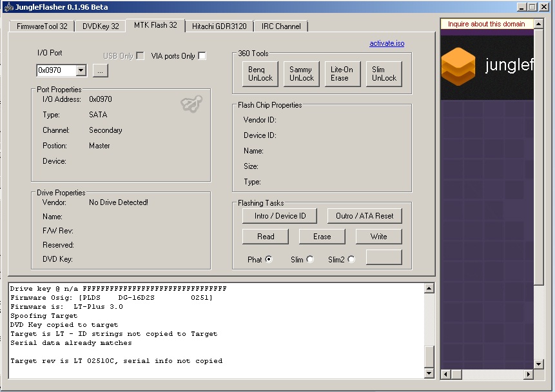Select the Slim radio button

click(310, 259)
